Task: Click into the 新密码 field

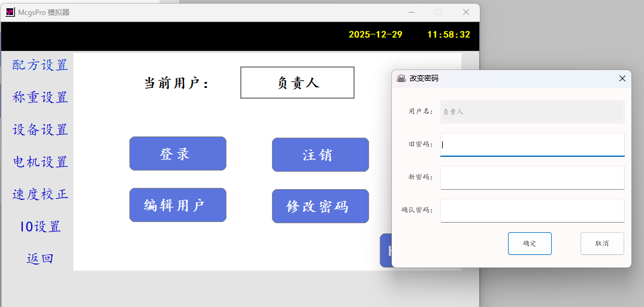Action: click(x=533, y=177)
